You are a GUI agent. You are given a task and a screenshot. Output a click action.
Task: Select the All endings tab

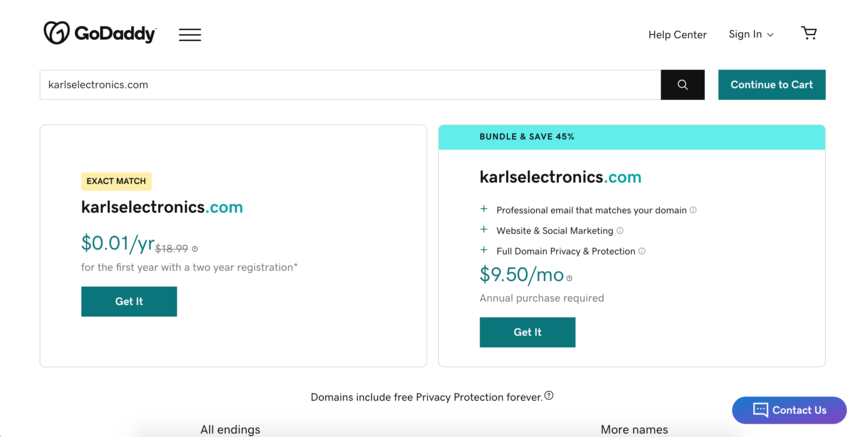coord(230,429)
